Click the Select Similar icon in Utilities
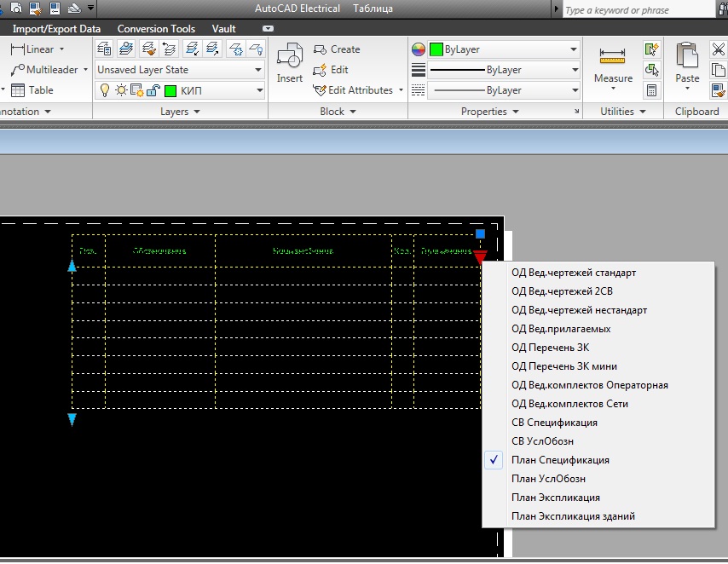Image resolution: width=728 pixels, height=564 pixels. [651, 70]
